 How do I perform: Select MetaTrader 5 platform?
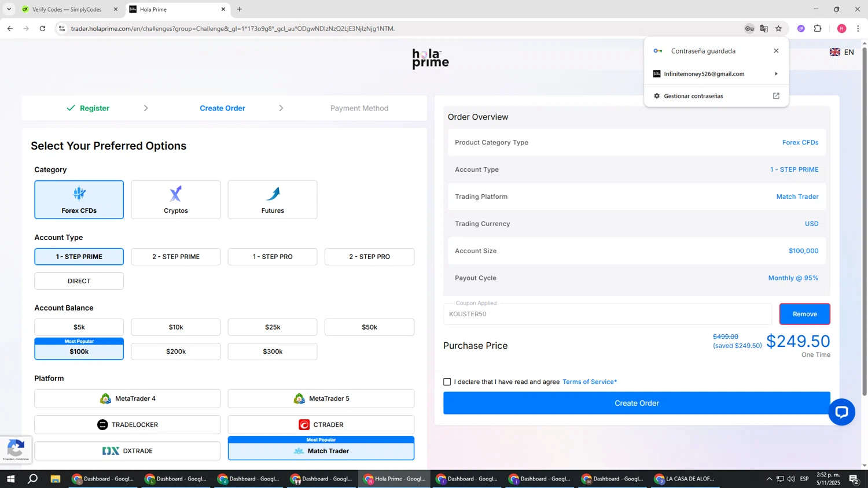click(321, 398)
